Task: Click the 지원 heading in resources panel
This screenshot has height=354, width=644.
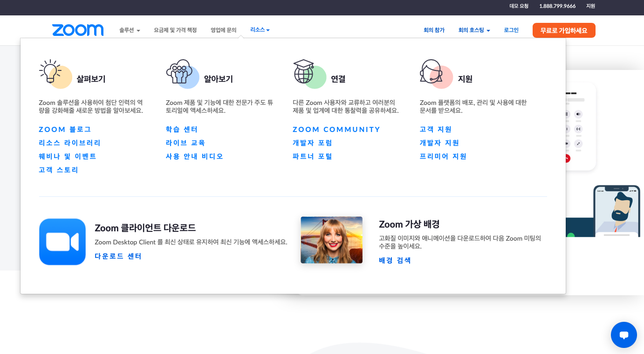Action: click(x=466, y=79)
